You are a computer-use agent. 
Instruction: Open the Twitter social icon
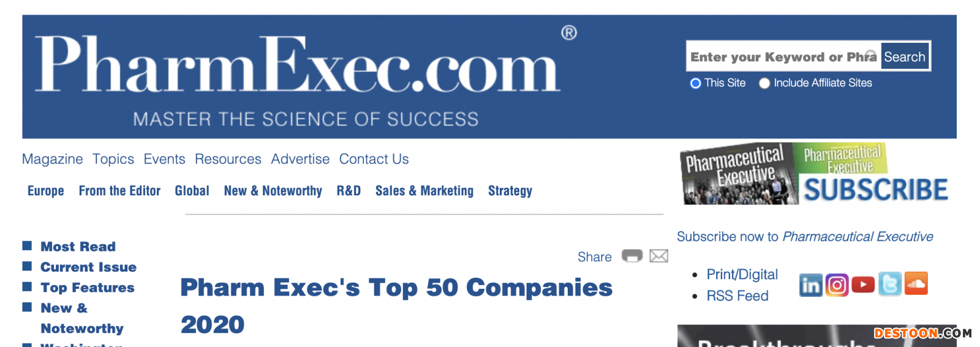890,285
